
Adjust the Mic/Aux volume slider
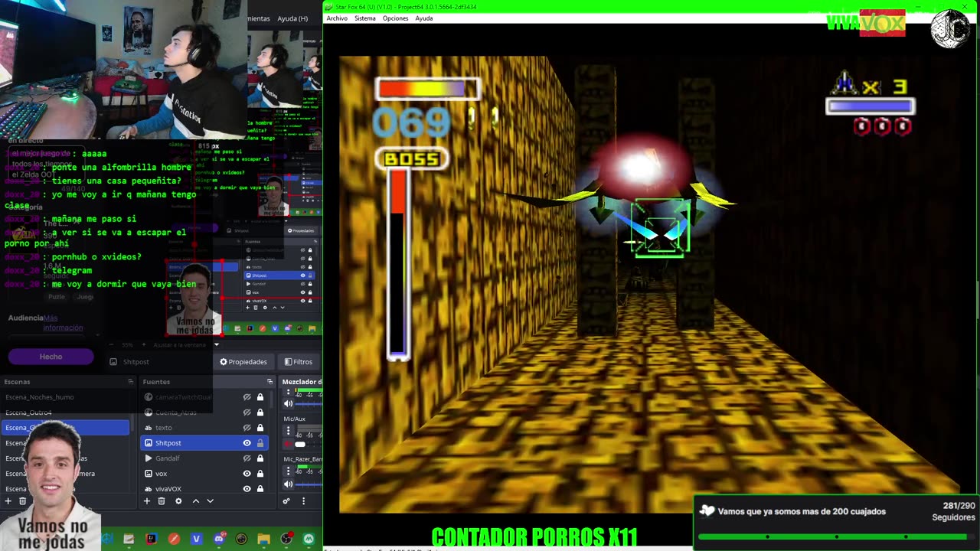tap(300, 444)
